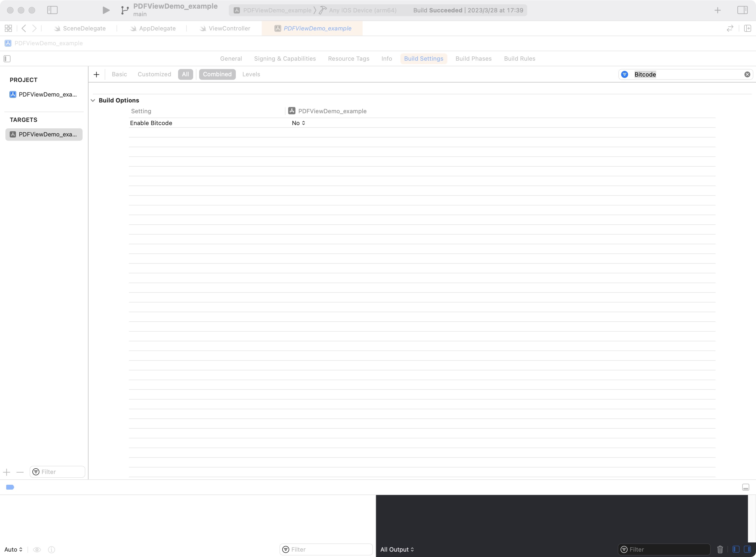The width and height of the screenshot is (756, 557).
Task: Show only Customized build settings
Action: pyautogui.click(x=154, y=74)
